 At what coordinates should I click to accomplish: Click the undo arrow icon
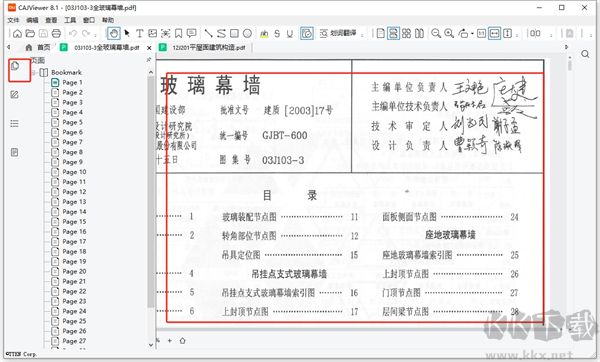click(73, 34)
